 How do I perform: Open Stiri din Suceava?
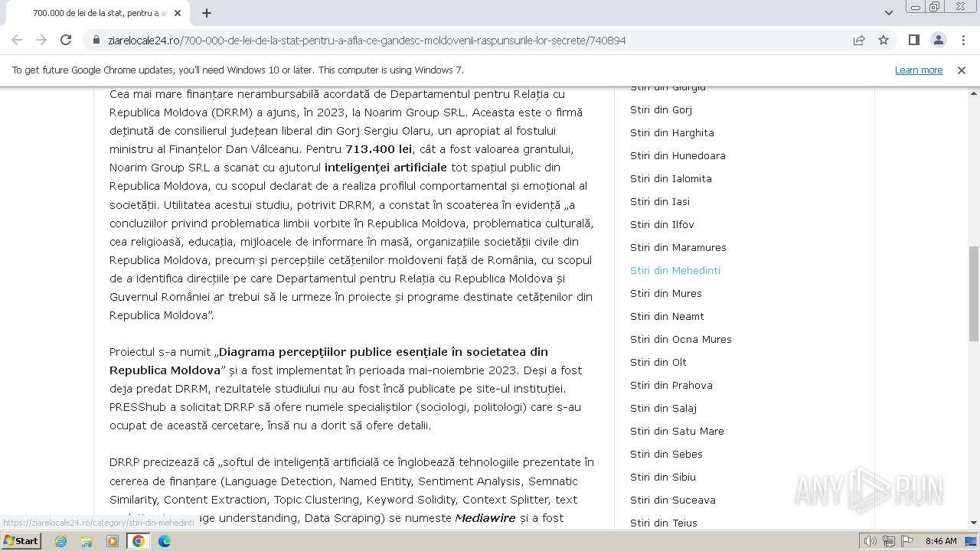[673, 500]
